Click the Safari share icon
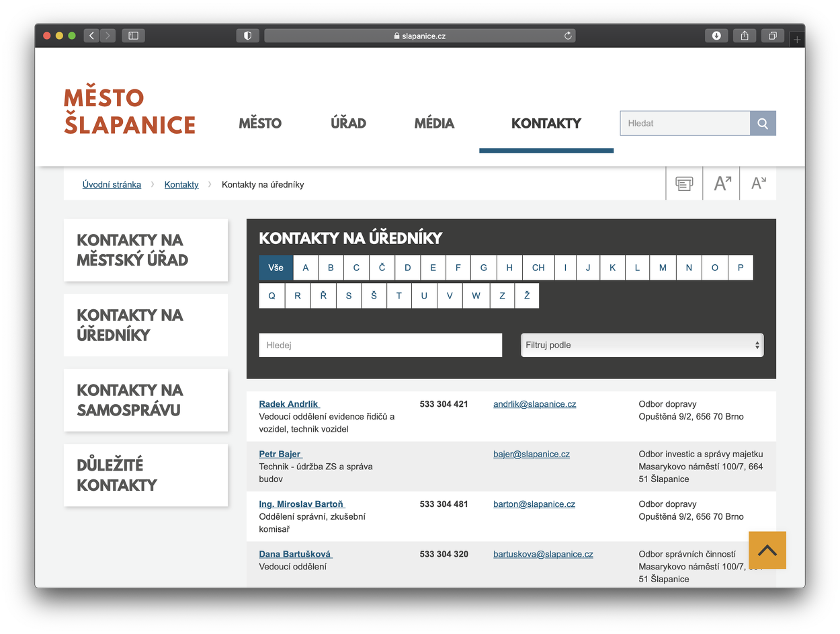The width and height of the screenshot is (840, 634). (745, 36)
